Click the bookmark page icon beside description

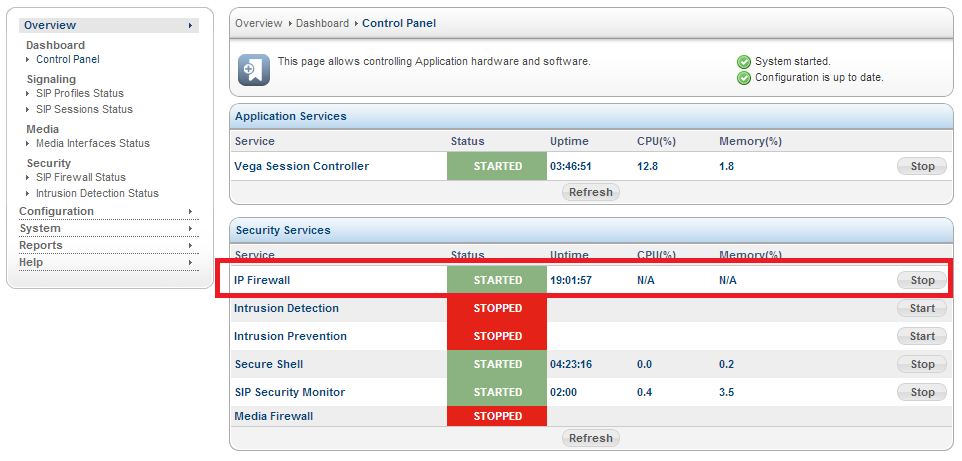253,70
